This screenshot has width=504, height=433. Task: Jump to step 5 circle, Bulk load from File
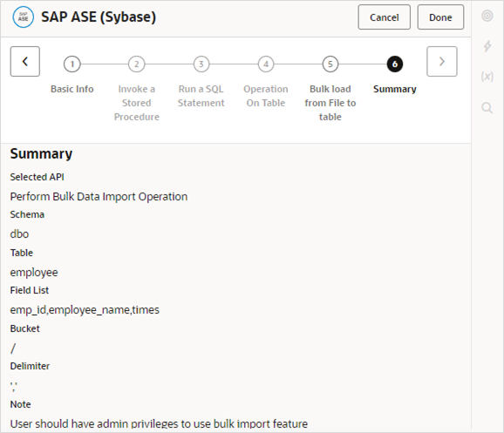tap(330, 64)
